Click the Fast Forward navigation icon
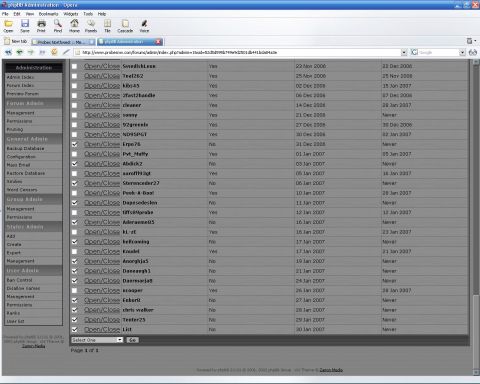This screenshot has width=480, height=384. coord(42,52)
